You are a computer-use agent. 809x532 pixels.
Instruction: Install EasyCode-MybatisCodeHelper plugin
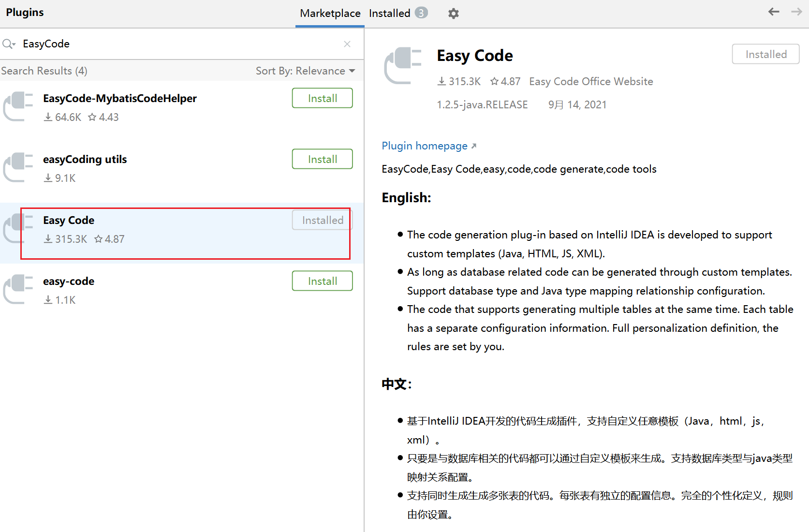322,98
